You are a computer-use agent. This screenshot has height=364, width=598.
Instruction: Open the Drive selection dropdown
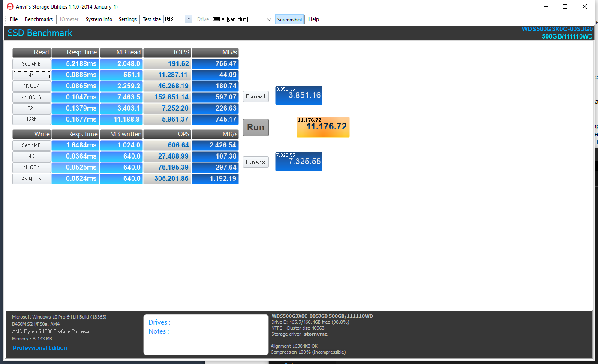242,19
